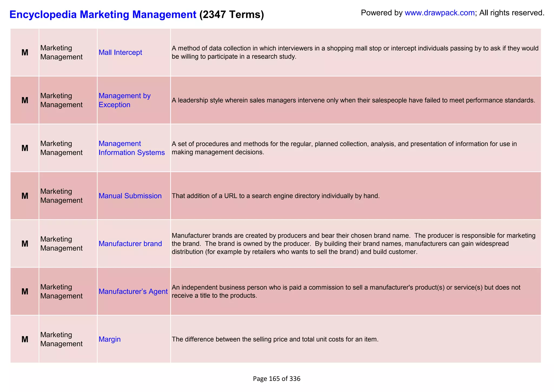Screen dimensions: 554x392
Task: Click the M letter in the Manufacturer's Agent row
Action: click(25, 291)
